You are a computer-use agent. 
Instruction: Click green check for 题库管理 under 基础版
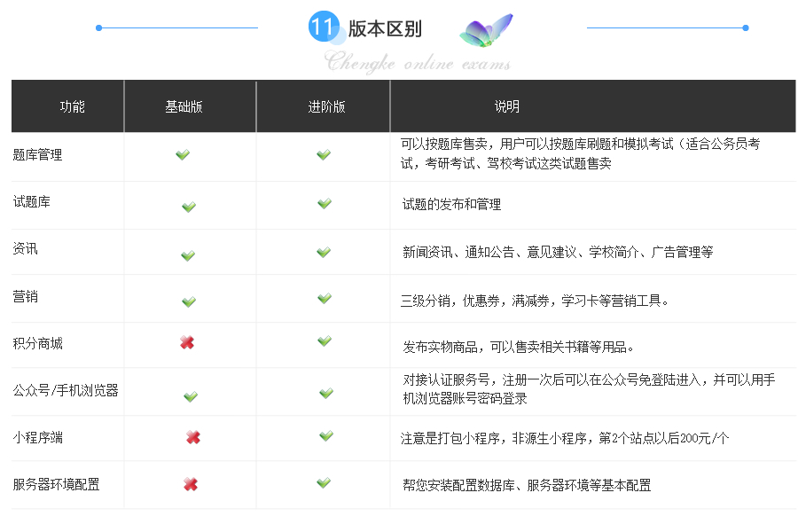click(x=183, y=155)
